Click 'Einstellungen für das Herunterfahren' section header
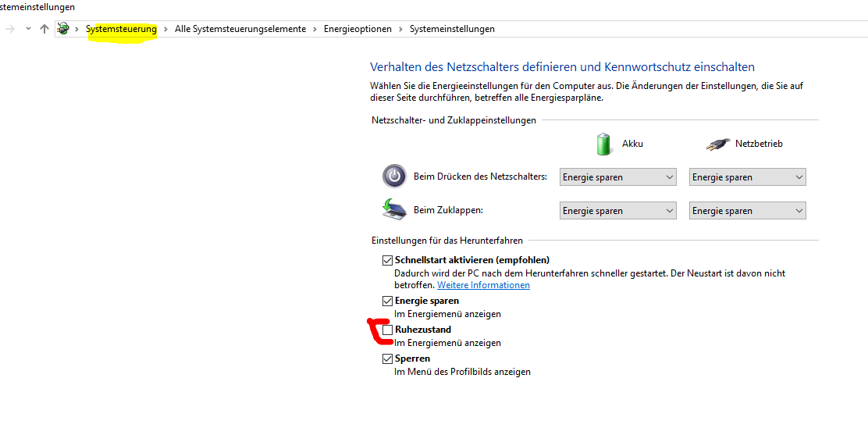Viewport: 868px width, 428px height. [x=447, y=241]
